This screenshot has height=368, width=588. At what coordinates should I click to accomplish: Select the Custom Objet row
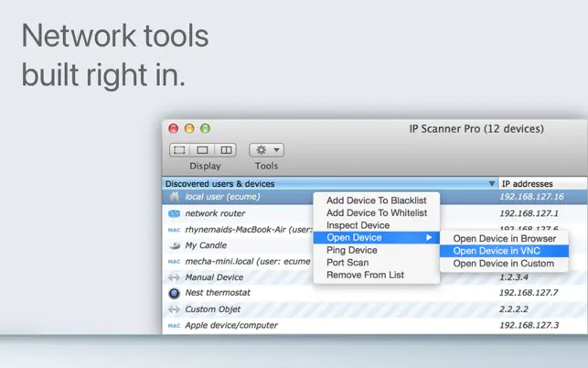pyautogui.click(x=375, y=309)
